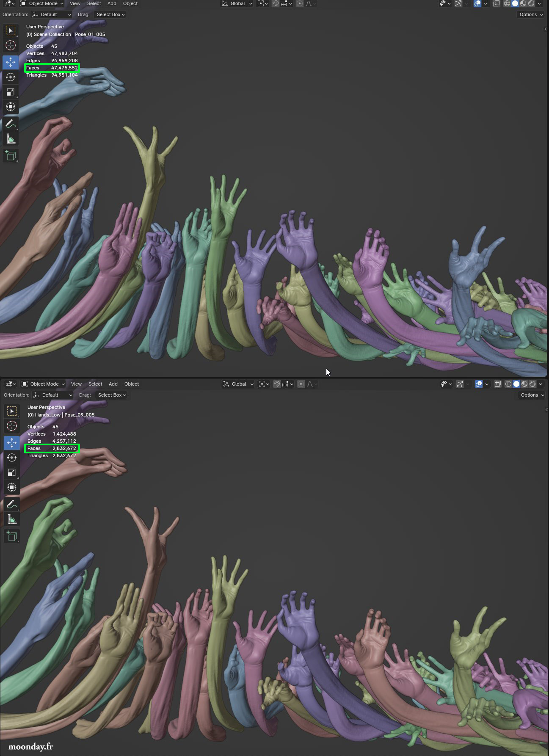
Task: Open editor type selector in the top viewport
Action: pos(9,3)
